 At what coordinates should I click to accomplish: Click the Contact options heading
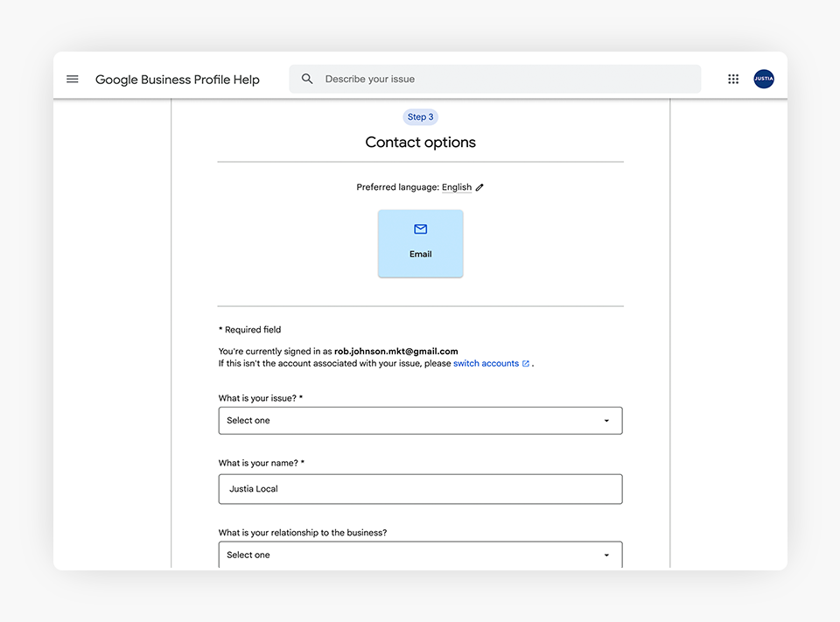pyautogui.click(x=420, y=143)
